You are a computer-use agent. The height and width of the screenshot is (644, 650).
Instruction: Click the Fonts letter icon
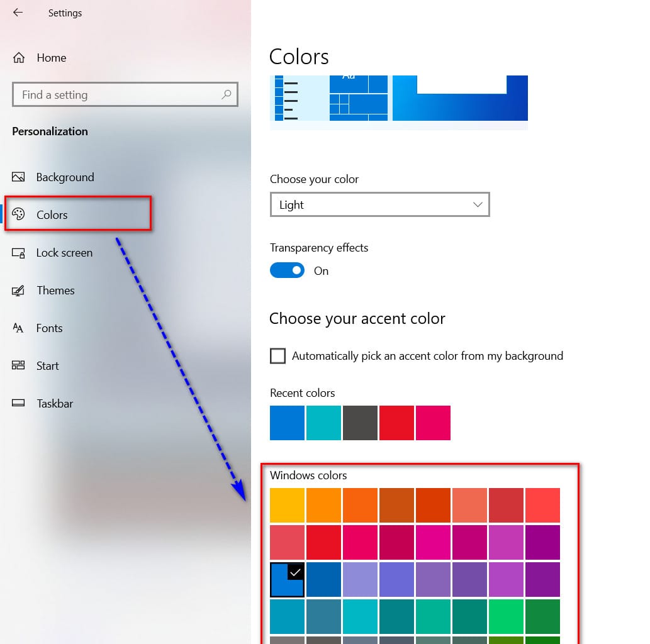[x=18, y=328]
